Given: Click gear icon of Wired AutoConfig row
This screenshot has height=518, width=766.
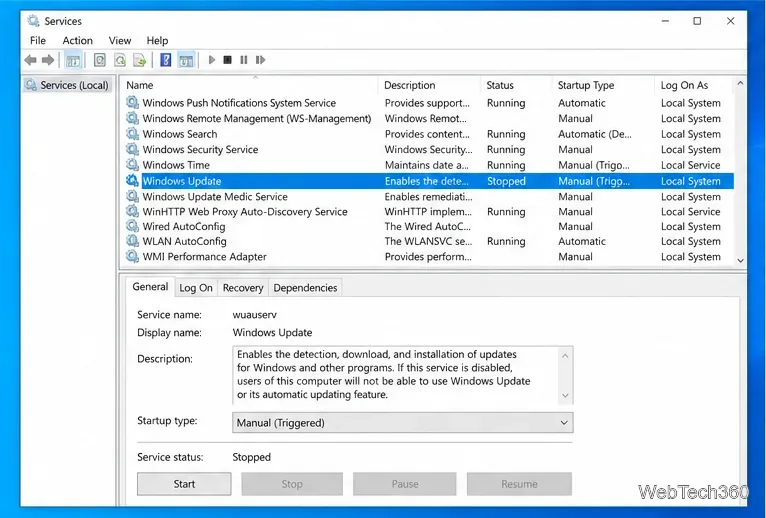Looking at the screenshot, I should (132, 226).
